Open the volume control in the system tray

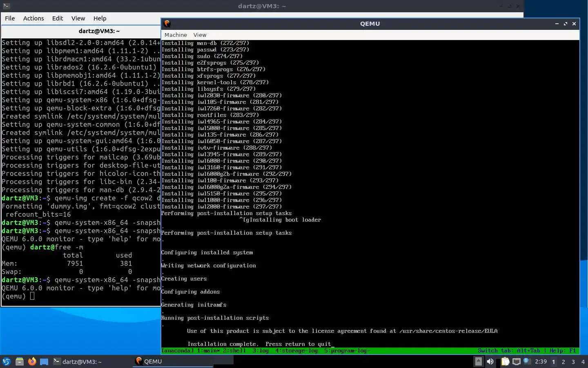[490, 361]
